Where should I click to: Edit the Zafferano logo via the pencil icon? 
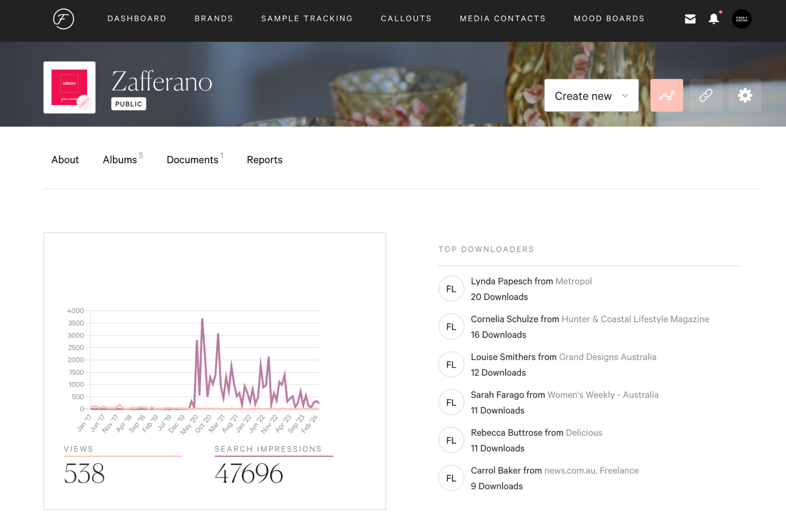point(85,103)
